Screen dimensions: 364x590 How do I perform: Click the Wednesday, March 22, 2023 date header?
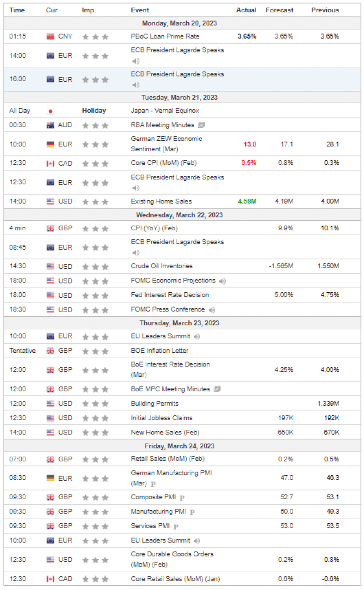[x=179, y=215]
